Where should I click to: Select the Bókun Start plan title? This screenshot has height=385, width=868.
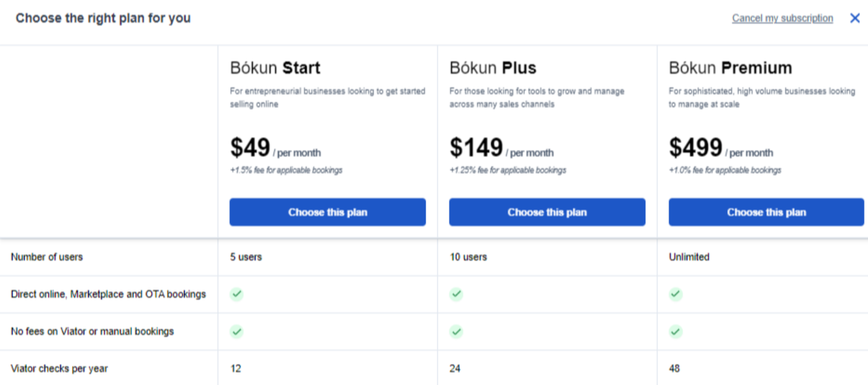(275, 68)
